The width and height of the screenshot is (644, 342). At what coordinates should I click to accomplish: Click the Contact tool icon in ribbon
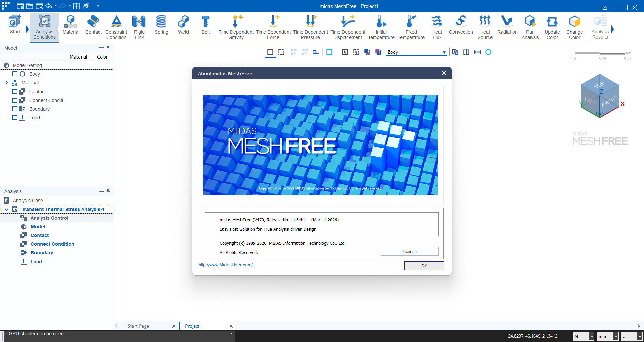[93, 25]
